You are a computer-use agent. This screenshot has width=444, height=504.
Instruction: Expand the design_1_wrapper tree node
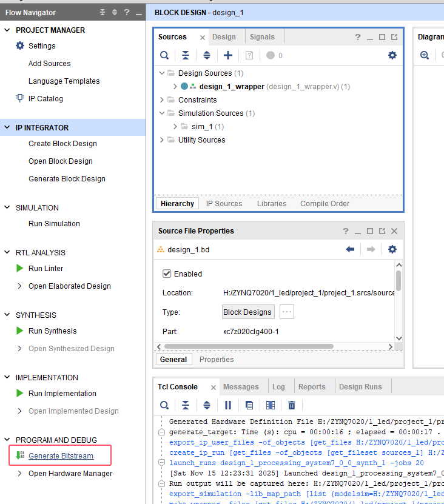pos(173,87)
